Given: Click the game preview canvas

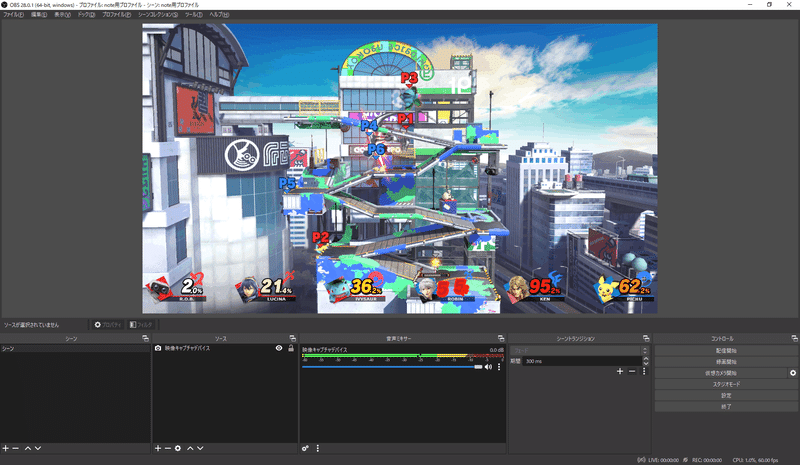Looking at the screenshot, I should tap(399, 168).
